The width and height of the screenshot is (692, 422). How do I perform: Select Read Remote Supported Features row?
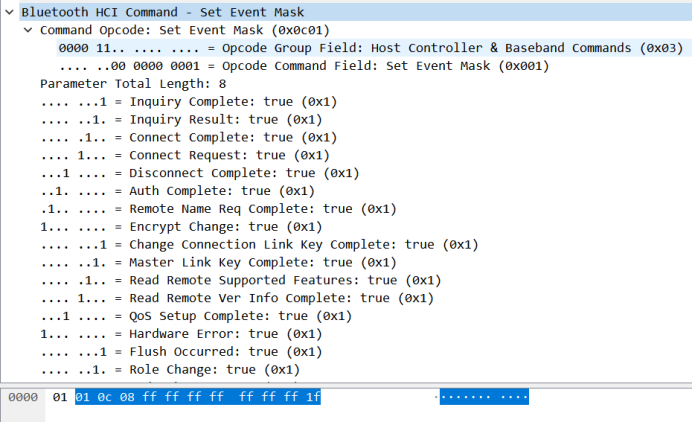click(x=241, y=280)
